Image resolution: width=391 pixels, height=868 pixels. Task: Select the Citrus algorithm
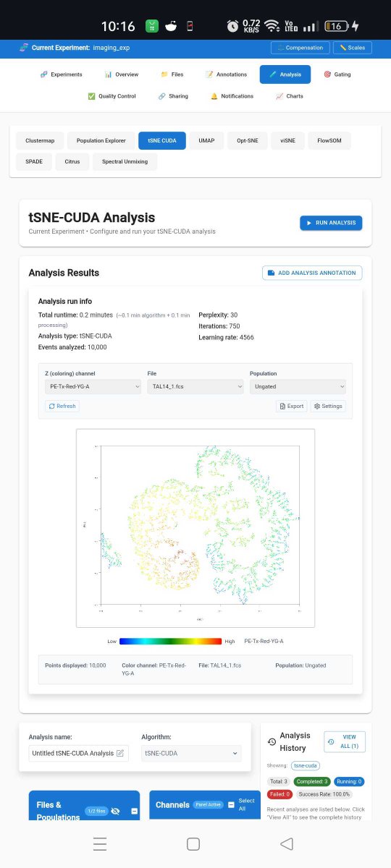(72, 162)
